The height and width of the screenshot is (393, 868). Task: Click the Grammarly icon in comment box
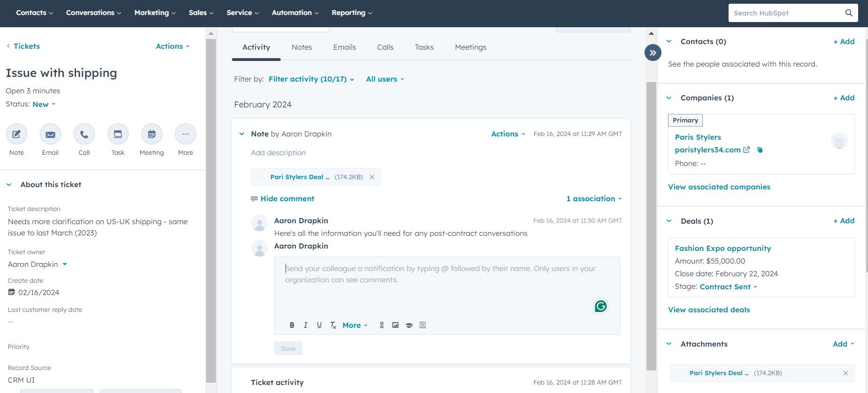coord(600,306)
